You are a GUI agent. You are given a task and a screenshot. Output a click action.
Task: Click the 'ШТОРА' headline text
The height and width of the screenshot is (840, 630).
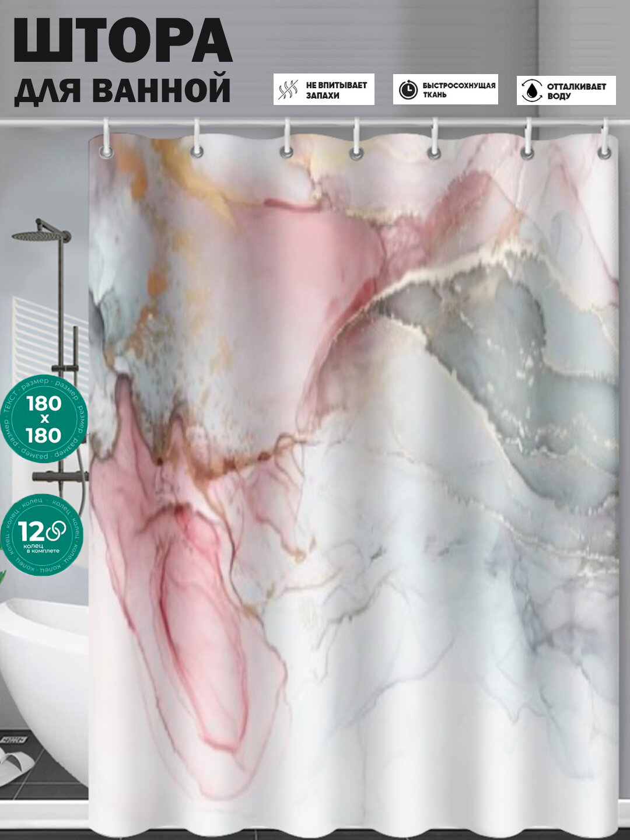pyautogui.click(x=123, y=40)
